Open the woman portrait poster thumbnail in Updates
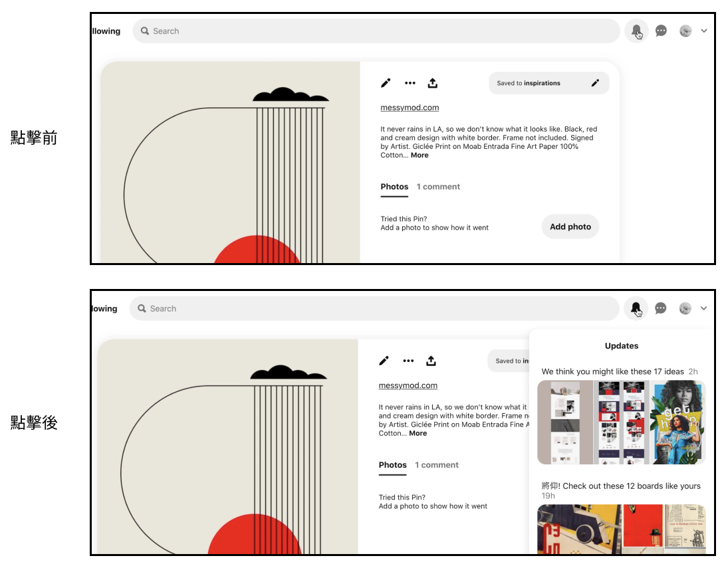The image size is (728, 566). tap(678, 423)
